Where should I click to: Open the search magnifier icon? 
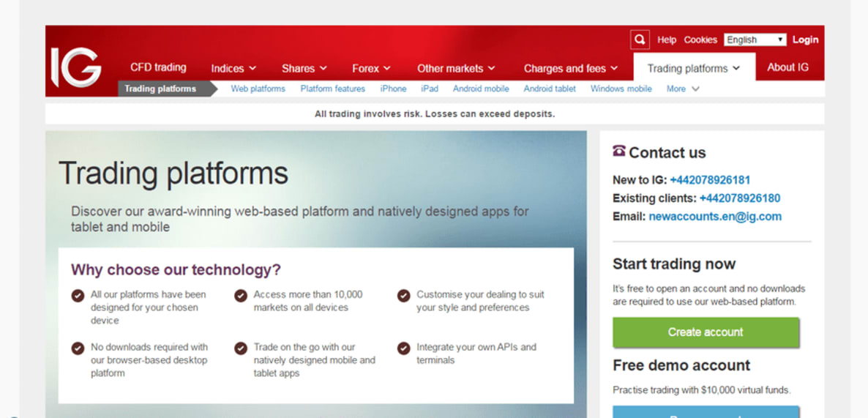pyautogui.click(x=640, y=40)
